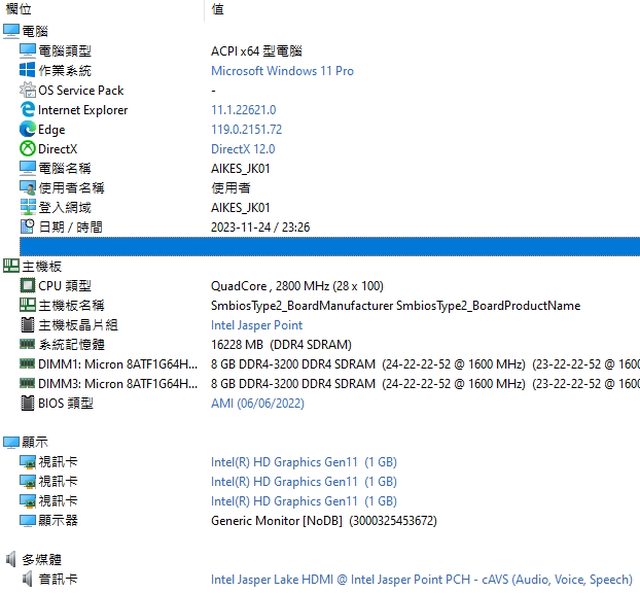The height and width of the screenshot is (593, 640).
Task: Click the Internet Explorer icon
Action: pyautogui.click(x=28, y=110)
